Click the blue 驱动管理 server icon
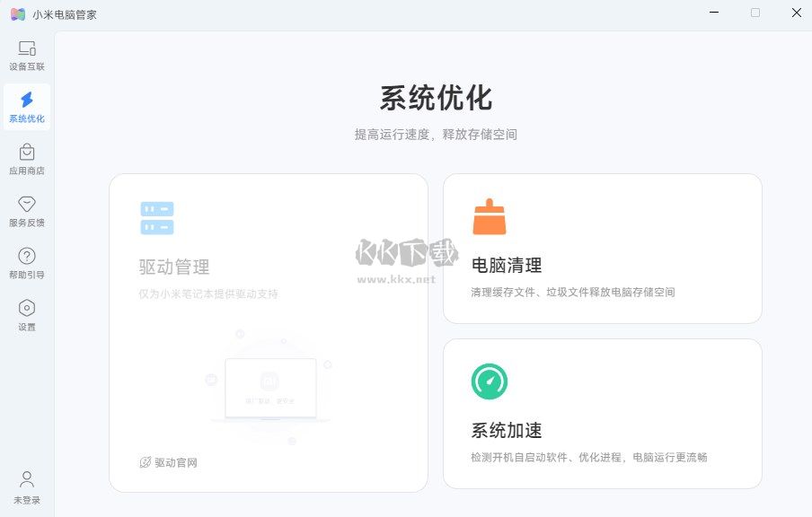The height and width of the screenshot is (517, 812). coord(156,216)
